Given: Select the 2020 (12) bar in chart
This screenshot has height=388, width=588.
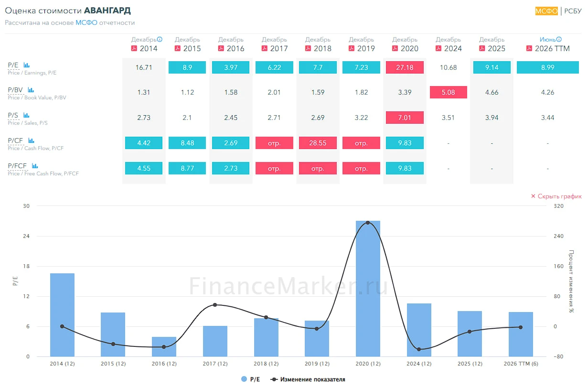Looking at the screenshot, I should [368, 289].
